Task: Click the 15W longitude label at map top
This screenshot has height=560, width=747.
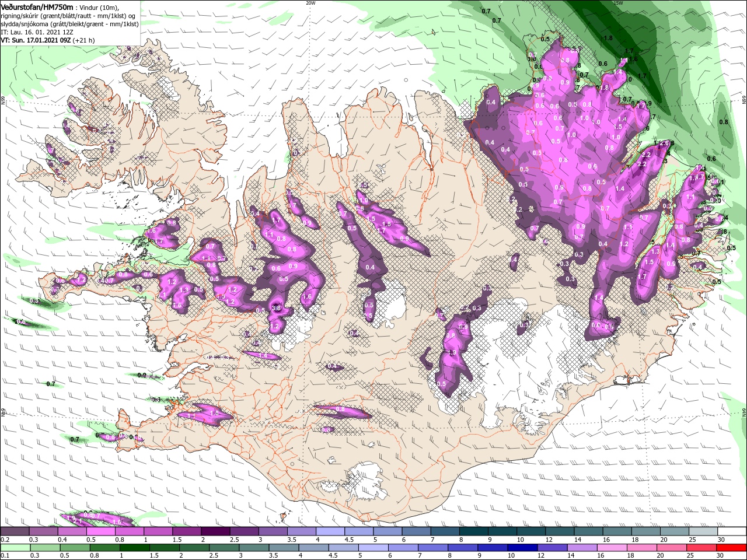Action: pos(618,2)
